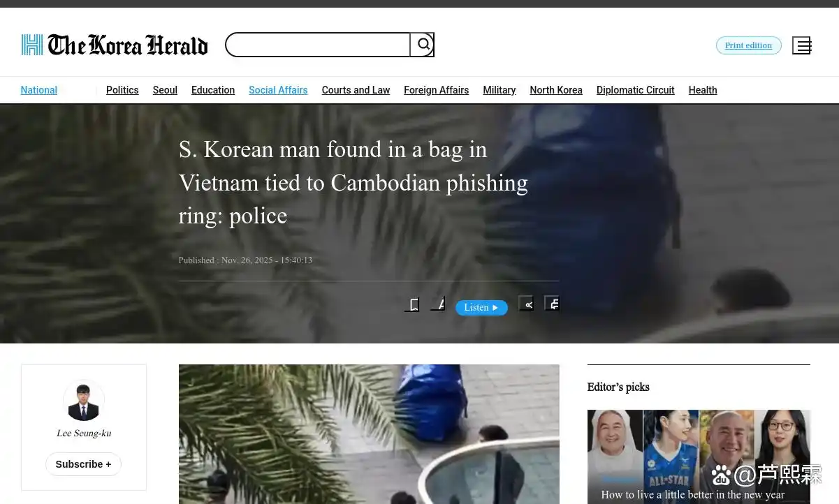Focus the site search input field
This screenshot has width=839, height=504.
[x=318, y=45]
